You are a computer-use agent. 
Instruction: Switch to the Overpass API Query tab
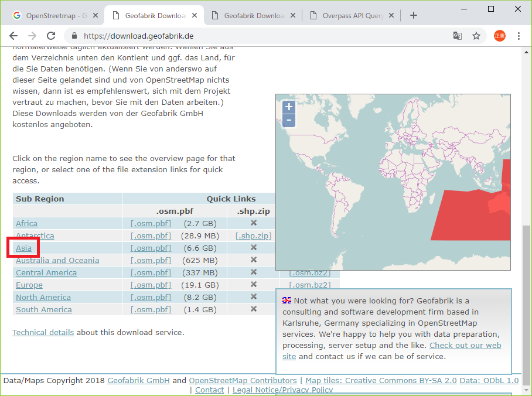pyautogui.click(x=352, y=15)
